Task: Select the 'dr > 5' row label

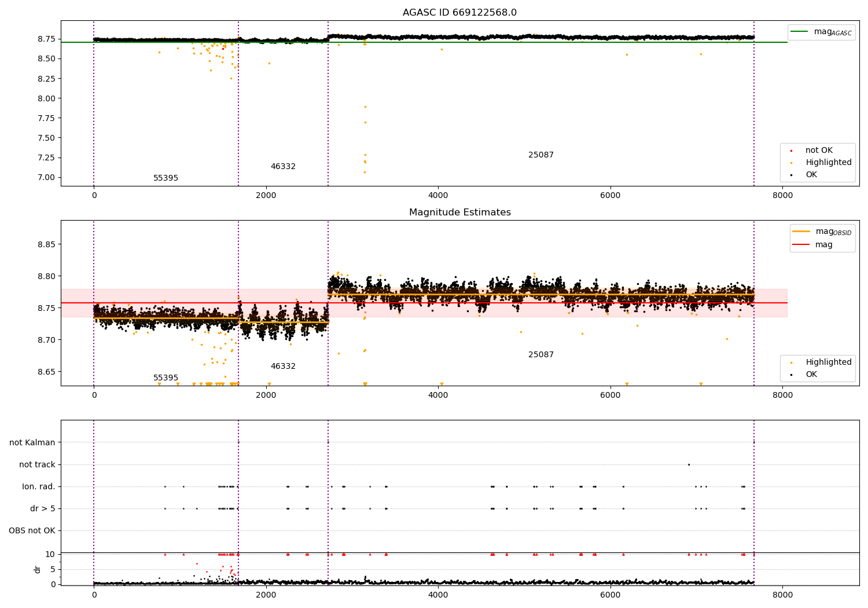Action: pos(43,509)
